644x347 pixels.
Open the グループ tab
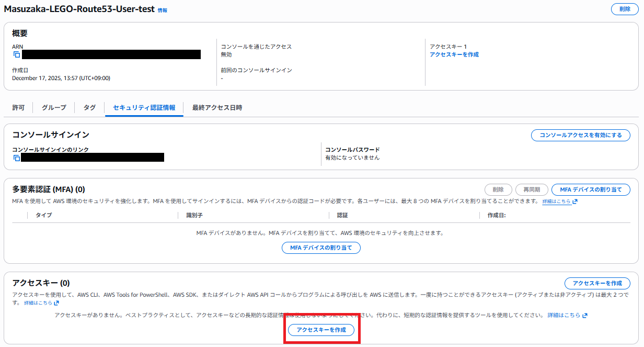[x=54, y=107]
